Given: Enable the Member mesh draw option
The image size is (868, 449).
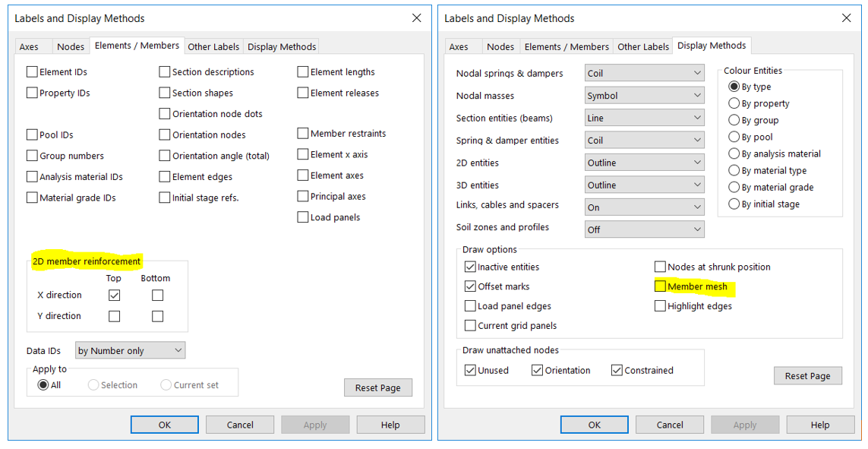Looking at the screenshot, I should (x=660, y=286).
